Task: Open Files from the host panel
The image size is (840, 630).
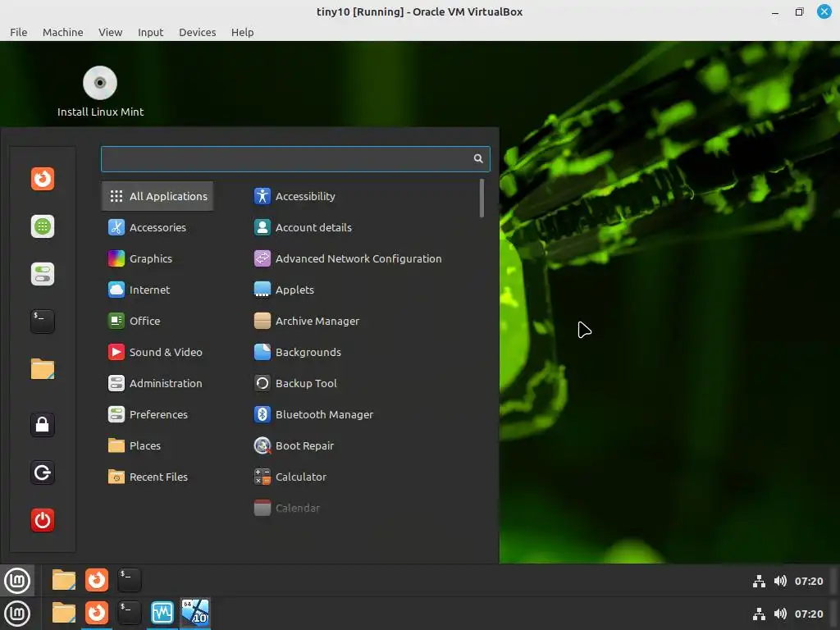Action: 64,613
